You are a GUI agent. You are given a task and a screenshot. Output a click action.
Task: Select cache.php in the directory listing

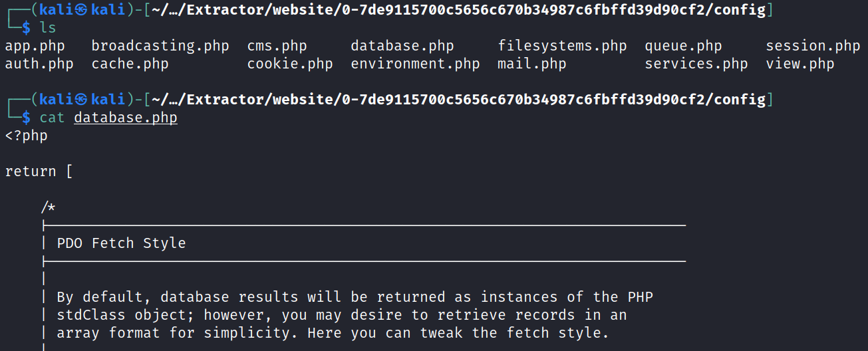click(130, 64)
